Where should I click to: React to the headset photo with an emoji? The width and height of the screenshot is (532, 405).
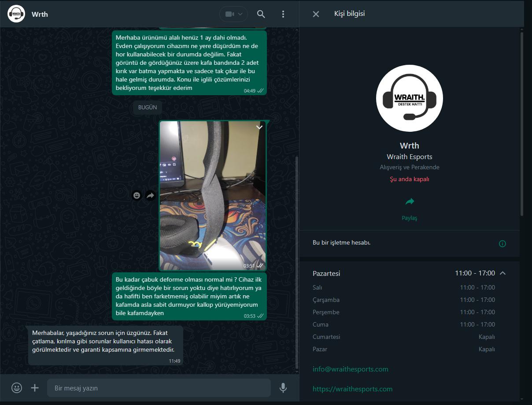137,195
